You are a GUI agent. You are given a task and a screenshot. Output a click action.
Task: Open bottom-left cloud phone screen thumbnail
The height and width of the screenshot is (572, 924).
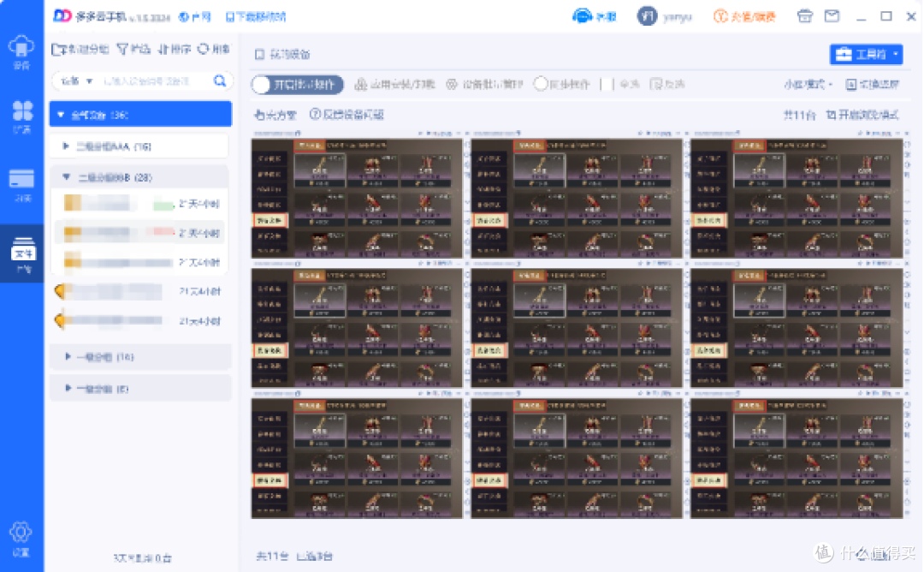(x=357, y=458)
